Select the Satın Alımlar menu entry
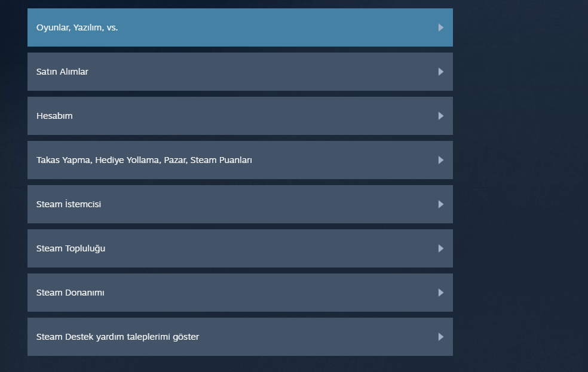The image size is (588, 372). (62, 72)
